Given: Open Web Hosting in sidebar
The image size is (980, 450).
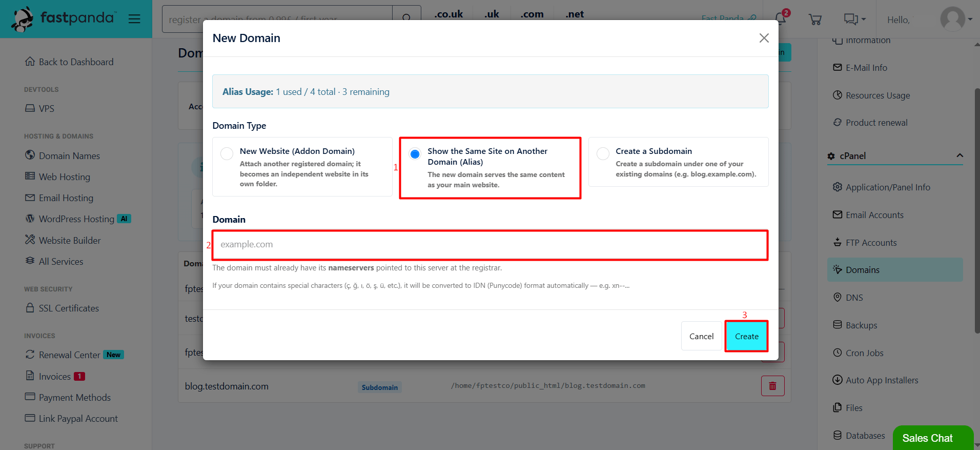Looking at the screenshot, I should point(57,177).
